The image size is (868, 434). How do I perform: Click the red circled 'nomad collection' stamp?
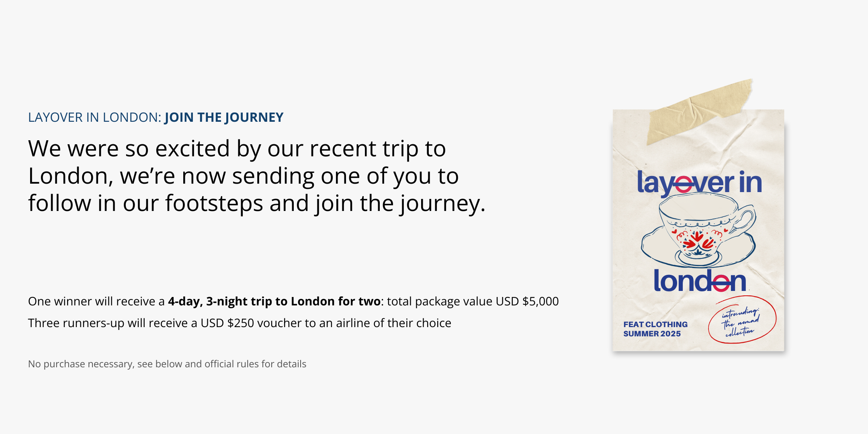pyautogui.click(x=742, y=320)
